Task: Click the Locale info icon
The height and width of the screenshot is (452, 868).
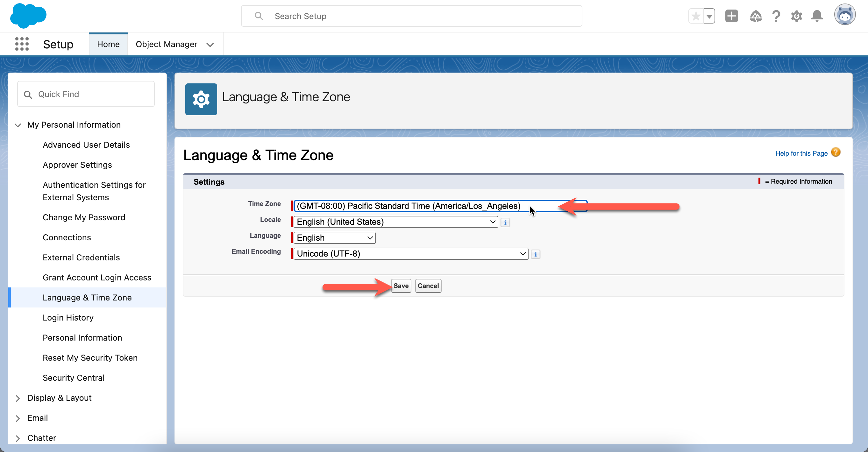Action: [505, 222]
